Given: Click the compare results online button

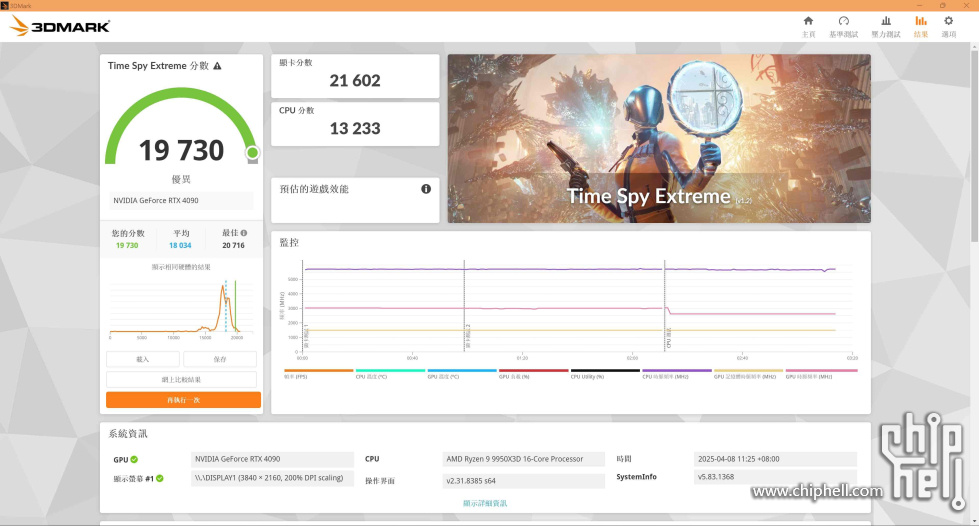Looking at the screenshot, I should tap(181, 380).
